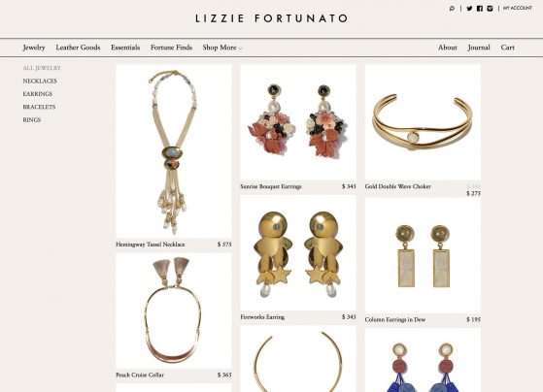This screenshot has height=392, width=543.
Task: Filter by Earrings category
Action: [38, 94]
